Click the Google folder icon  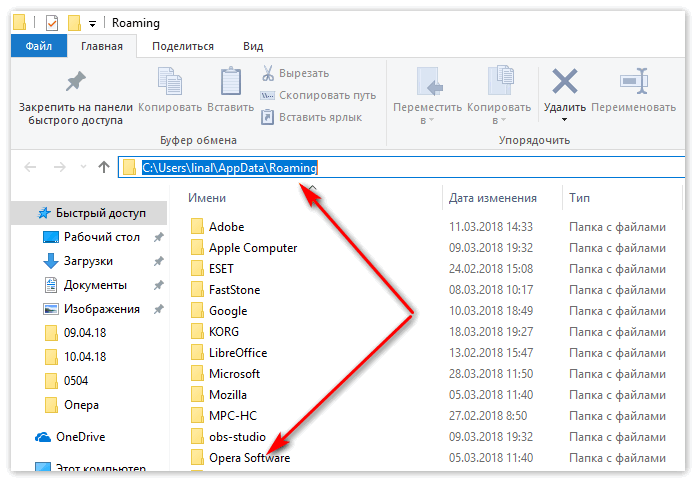point(197,310)
